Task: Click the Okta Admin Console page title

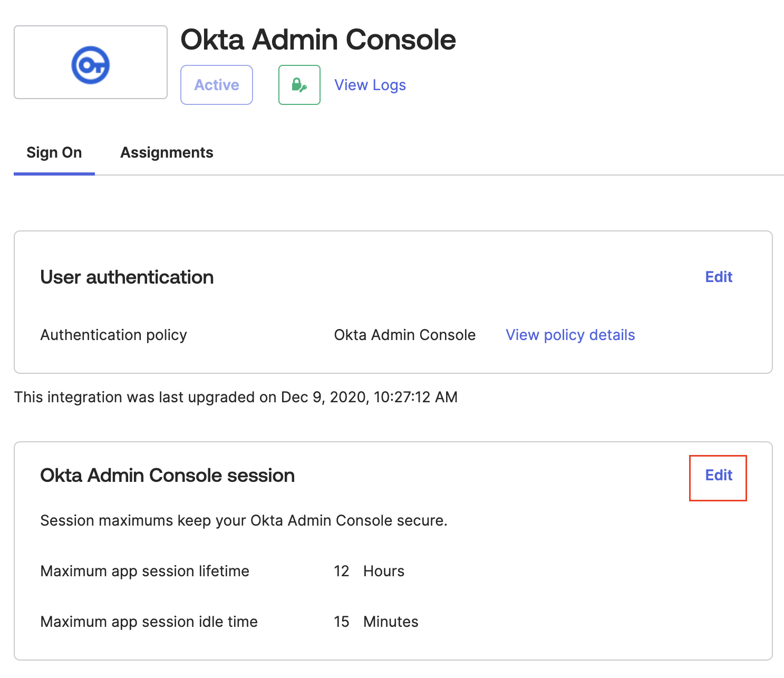Action: pos(318,40)
